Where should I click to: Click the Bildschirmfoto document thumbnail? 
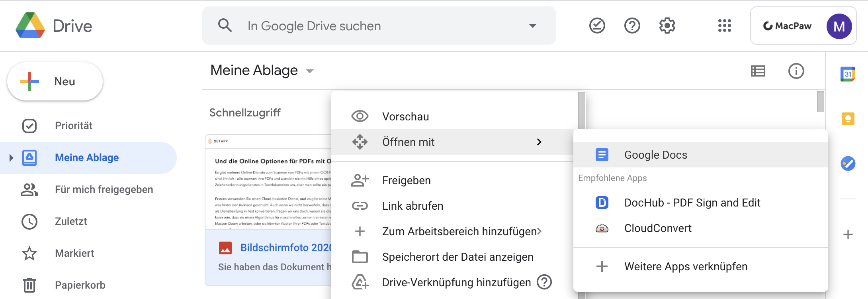[268, 182]
